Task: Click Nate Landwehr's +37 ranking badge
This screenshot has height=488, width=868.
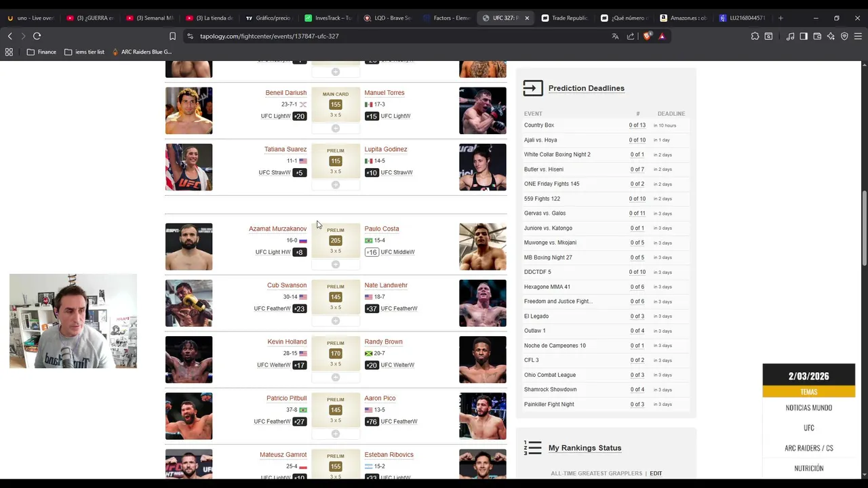Action: (372, 308)
